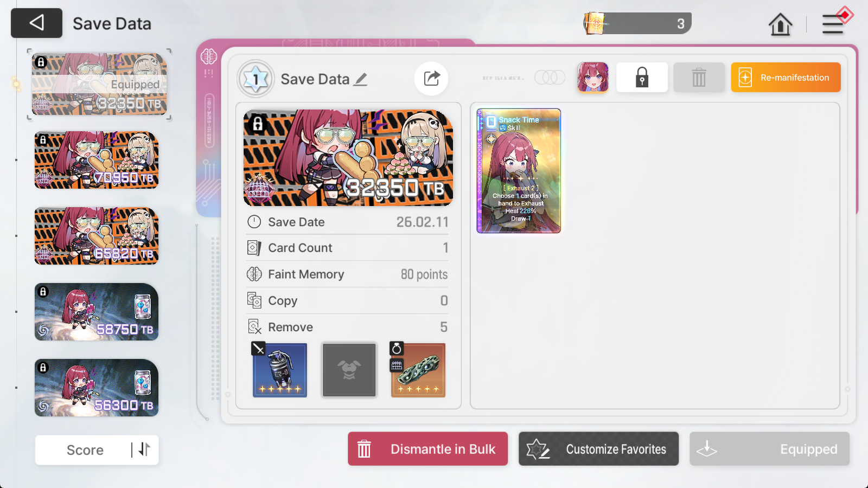This screenshot has height=488, width=868.
Task: Edit the Save Data name with pencil icon
Action: (361, 79)
